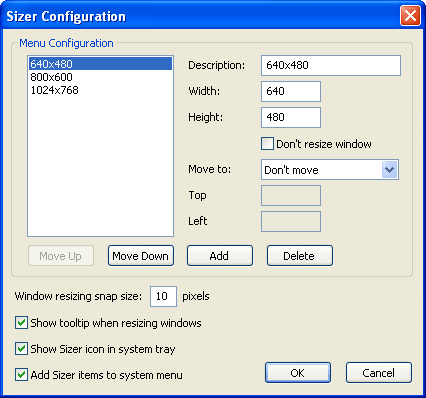Click the Description text field
Image resolution: width=426 pixels, height=398 pixels.
[331, 65]
